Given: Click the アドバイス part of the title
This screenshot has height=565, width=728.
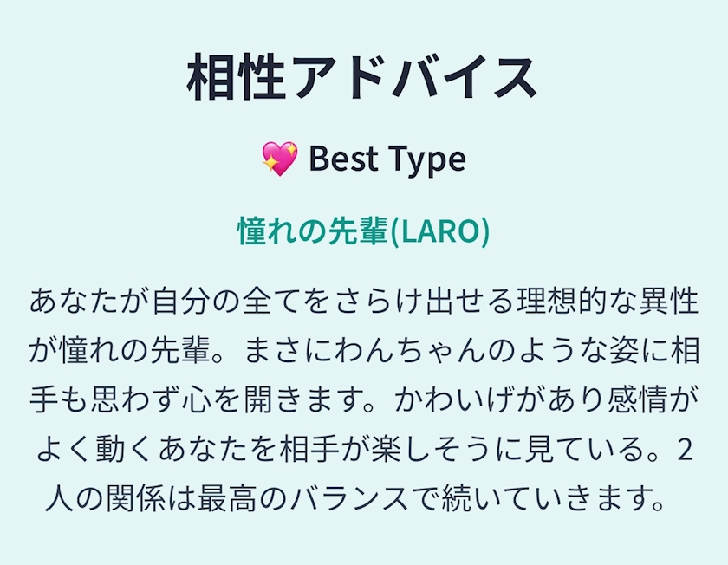Looking at the screenshot, I should click(413, 78).
